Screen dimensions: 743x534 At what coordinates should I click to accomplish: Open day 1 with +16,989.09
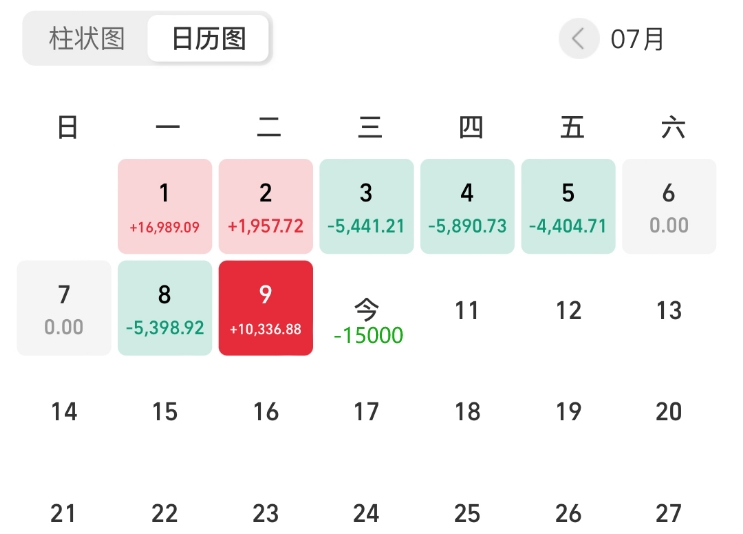click(x=165, y=207)
